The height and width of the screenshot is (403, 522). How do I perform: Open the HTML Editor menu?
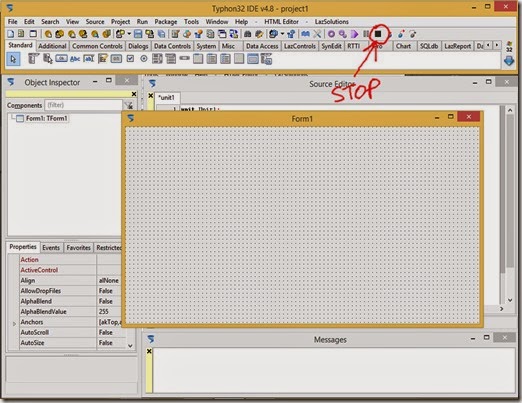[281, 22]
